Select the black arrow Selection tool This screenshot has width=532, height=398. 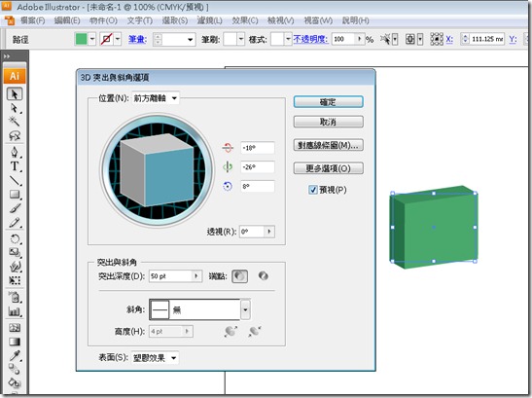(x=15, y=93)
